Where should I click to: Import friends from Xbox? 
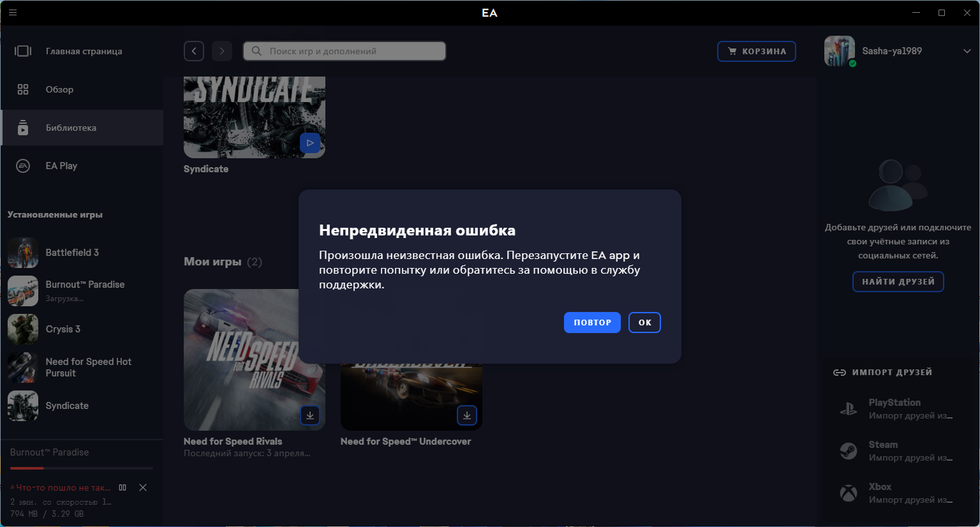(x=898, y=493)
